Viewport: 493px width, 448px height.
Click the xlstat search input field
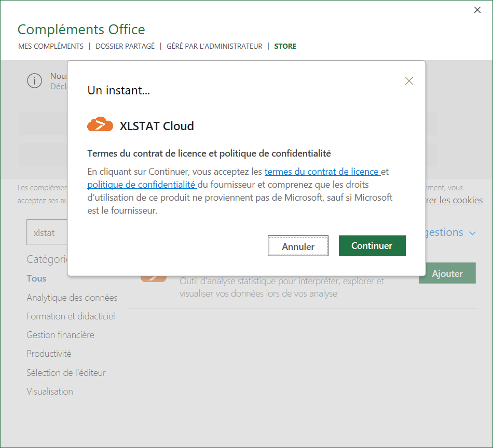point(47,233)
